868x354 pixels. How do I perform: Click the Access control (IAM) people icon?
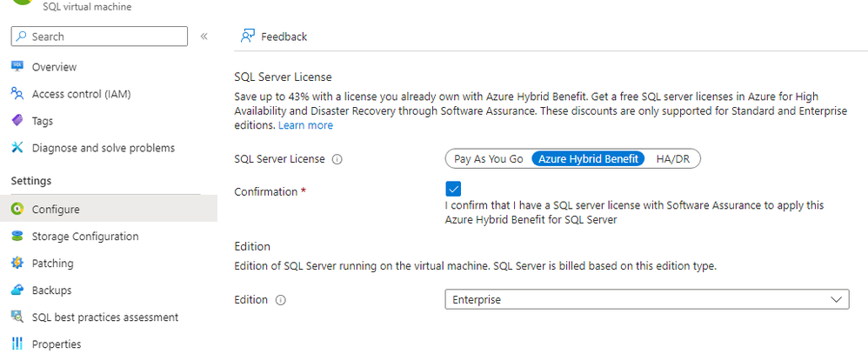[x=17, y=94]
